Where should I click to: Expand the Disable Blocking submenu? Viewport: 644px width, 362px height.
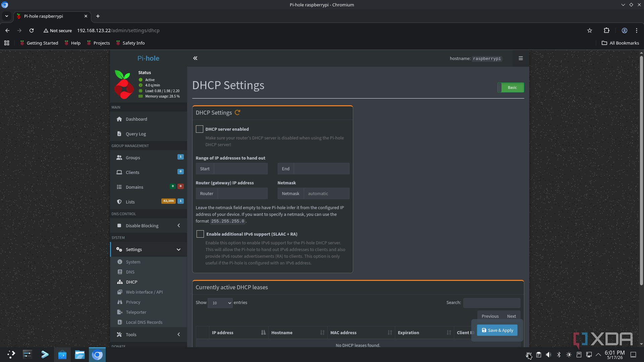[x=149, y=226]
